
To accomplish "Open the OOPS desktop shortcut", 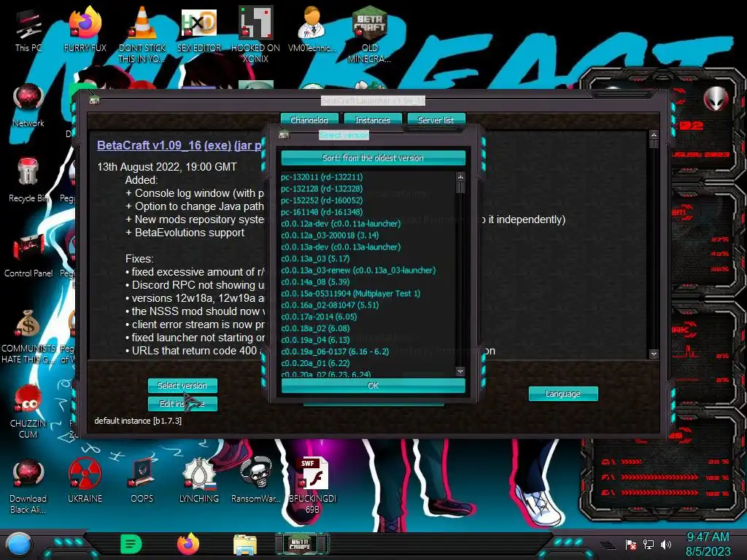I will pos(142,481).
